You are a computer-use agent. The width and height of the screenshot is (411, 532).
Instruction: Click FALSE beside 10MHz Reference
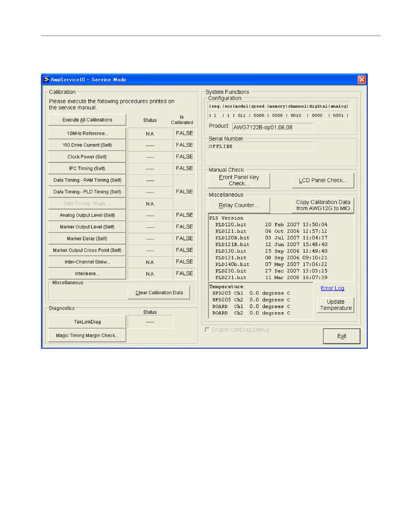[184, 133]
